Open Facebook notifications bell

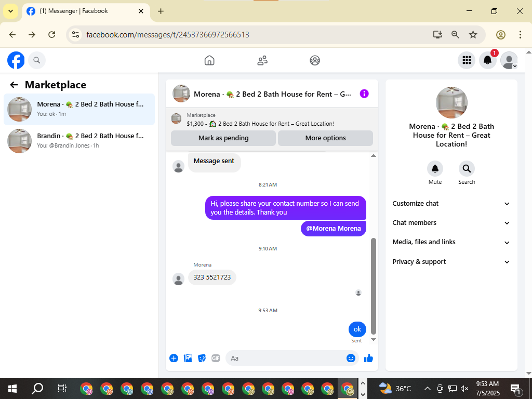(487, 60)
